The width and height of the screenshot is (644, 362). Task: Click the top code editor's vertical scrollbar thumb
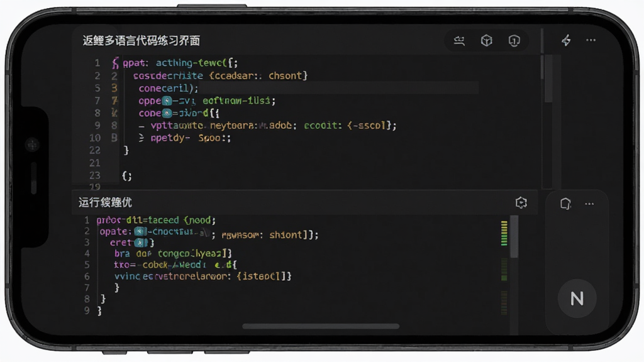(x=548, y=78)
